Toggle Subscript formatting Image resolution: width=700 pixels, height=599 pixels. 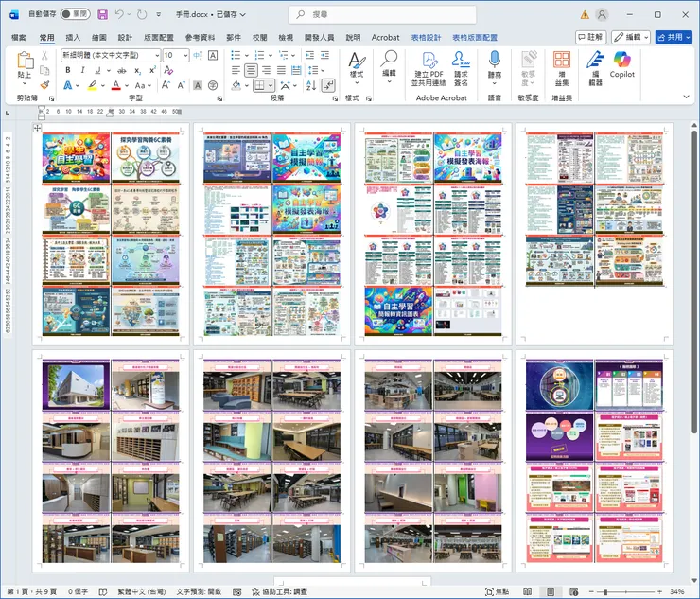(138, 71)
